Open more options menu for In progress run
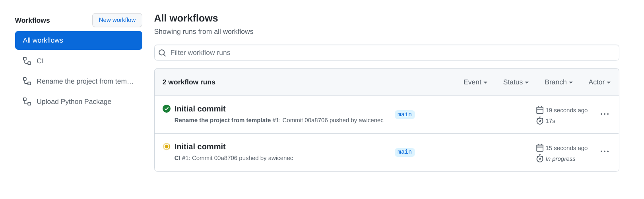Viewport: 644px width, 199px height. 605,151
